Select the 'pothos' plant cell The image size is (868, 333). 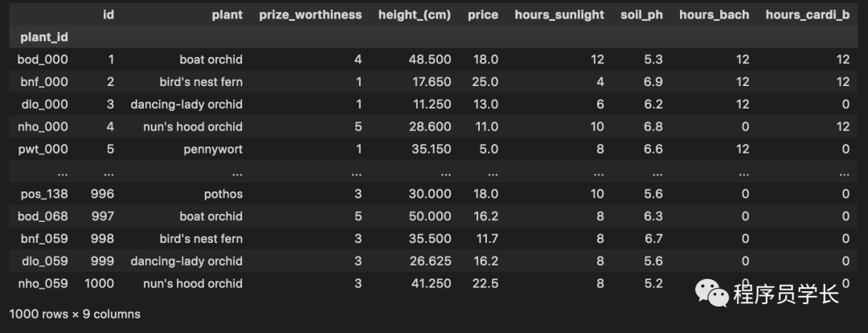[223, 194]
